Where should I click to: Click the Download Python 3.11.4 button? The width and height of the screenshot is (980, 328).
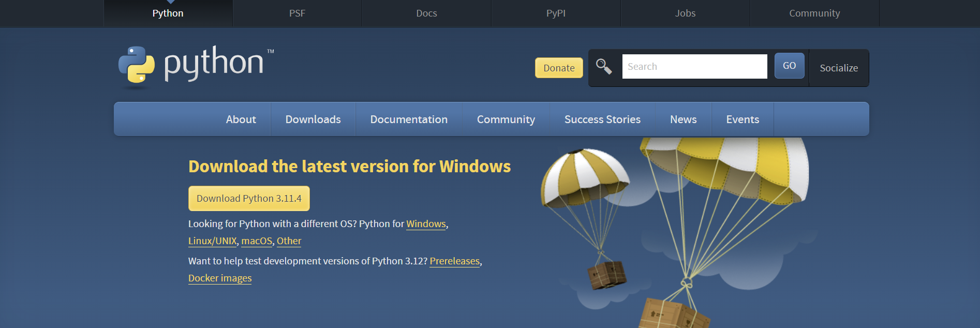(249, 199)
